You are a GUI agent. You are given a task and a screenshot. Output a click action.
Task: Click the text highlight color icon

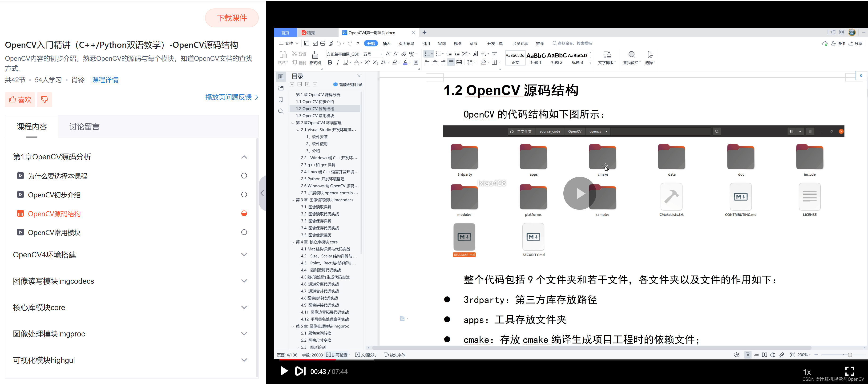click(x=395, y=62)
